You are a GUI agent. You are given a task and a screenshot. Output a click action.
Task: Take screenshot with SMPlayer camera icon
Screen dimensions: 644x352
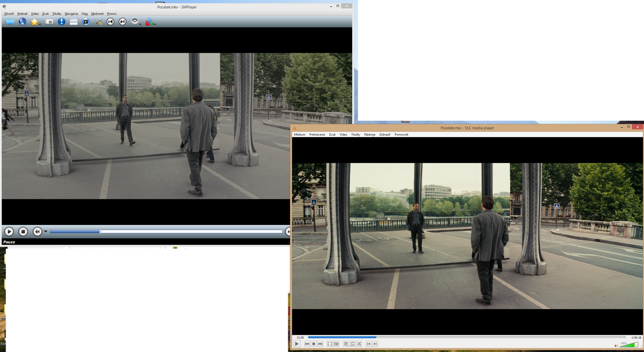(x=49, y=22)
